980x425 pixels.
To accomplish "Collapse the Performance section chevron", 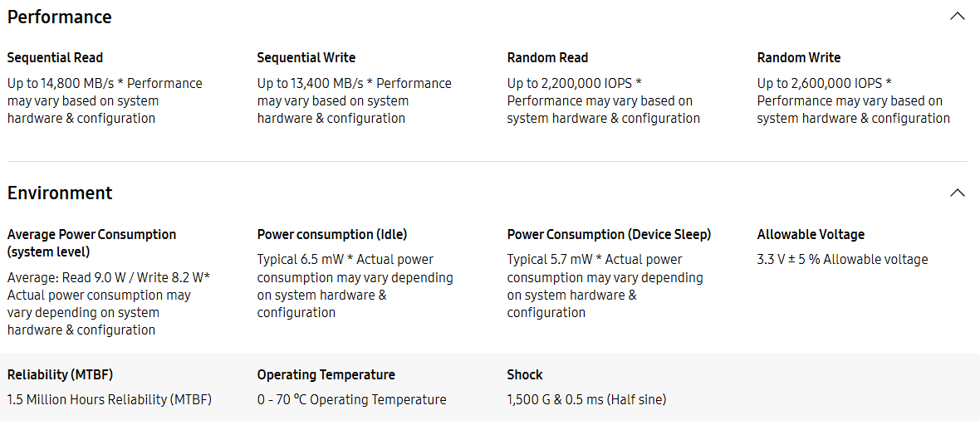I will [957, 17].
